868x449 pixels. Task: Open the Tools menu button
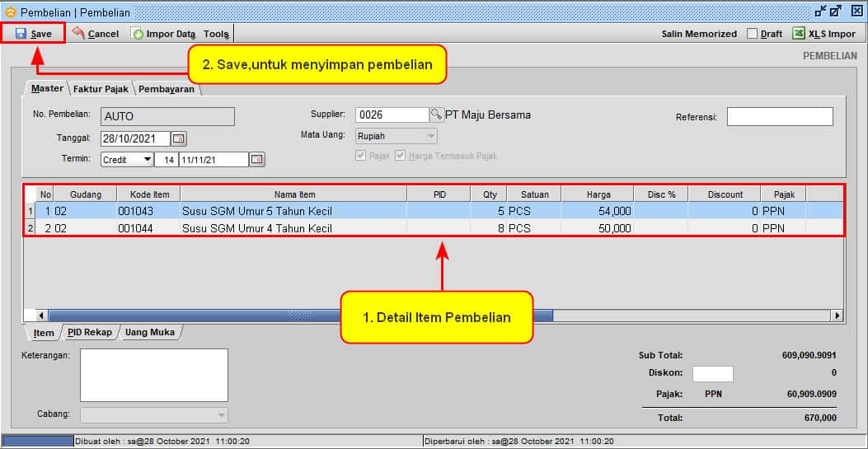(x=217, y=34)
